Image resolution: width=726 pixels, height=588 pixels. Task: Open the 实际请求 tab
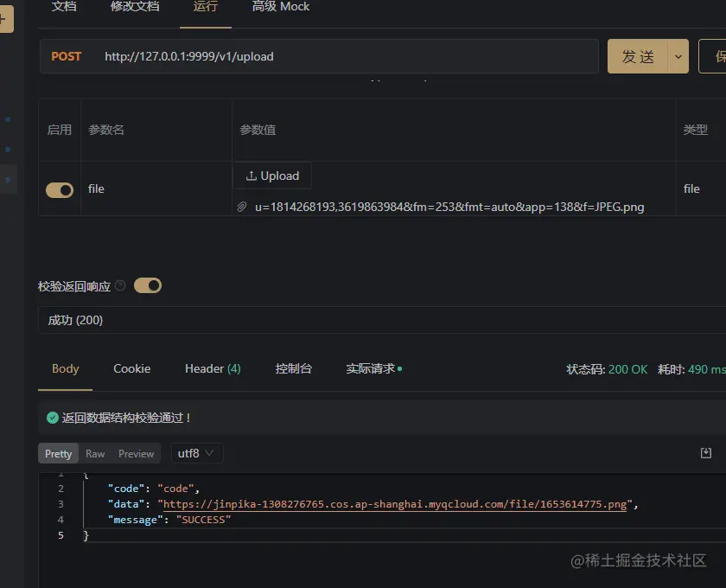(x=374, y=369)
